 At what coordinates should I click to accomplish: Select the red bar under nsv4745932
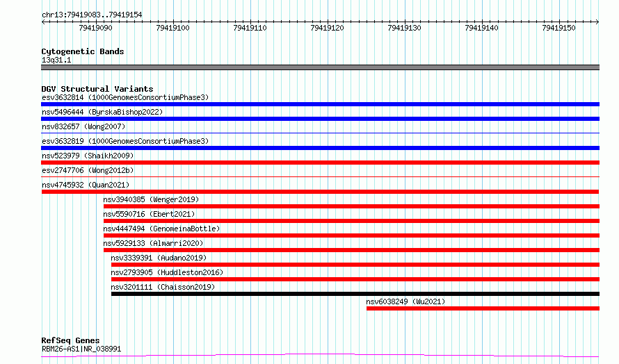(x=320, y=192)
